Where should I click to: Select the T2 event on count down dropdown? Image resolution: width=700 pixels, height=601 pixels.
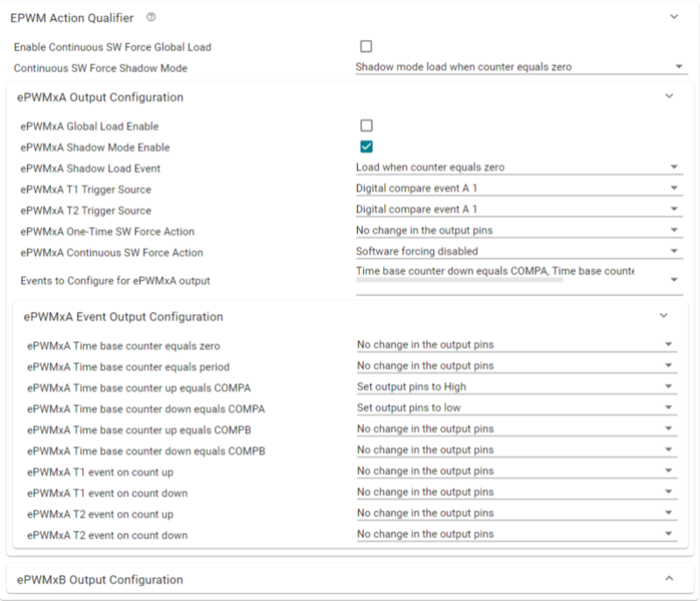tap(668, 534)
